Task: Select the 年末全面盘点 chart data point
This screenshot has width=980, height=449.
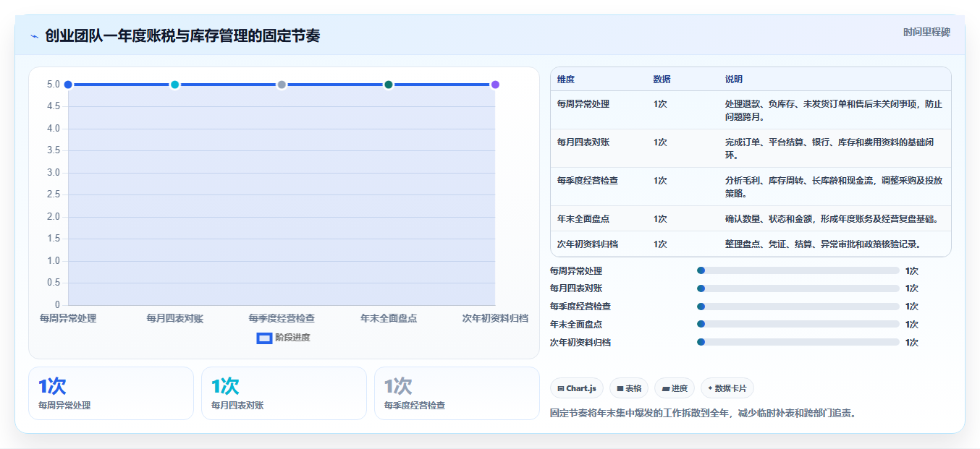Action: pos(389,85)
